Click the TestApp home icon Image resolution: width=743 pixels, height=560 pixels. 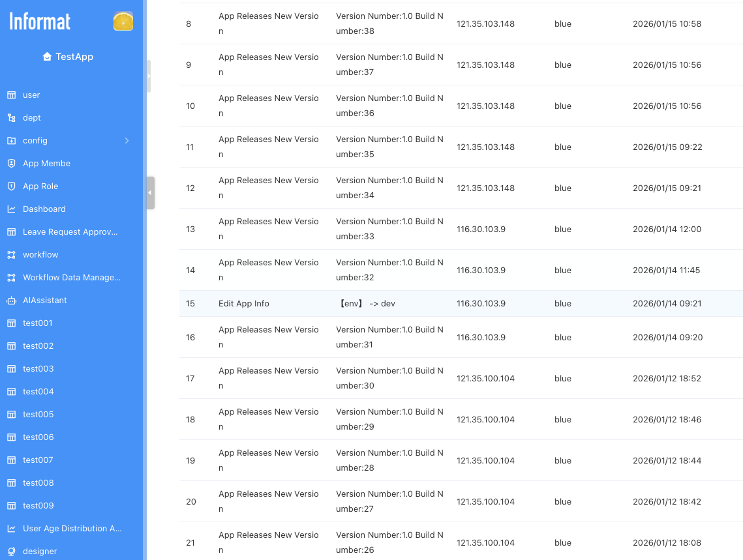(x=47, y=57)
